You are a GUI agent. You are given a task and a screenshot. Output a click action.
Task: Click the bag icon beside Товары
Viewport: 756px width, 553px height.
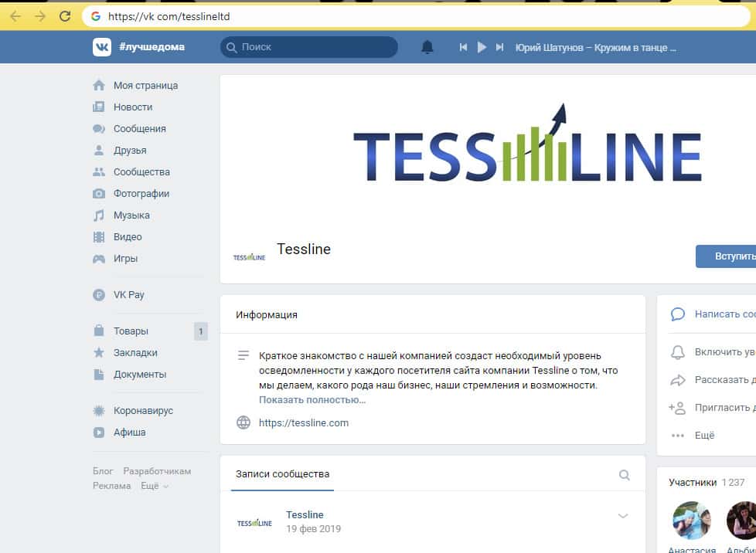99,331
